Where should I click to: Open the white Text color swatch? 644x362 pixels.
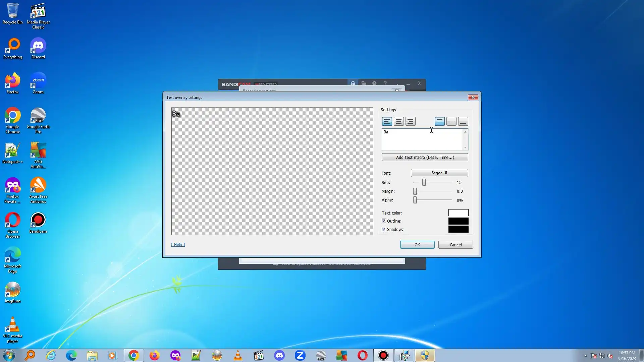click(458, 213)
